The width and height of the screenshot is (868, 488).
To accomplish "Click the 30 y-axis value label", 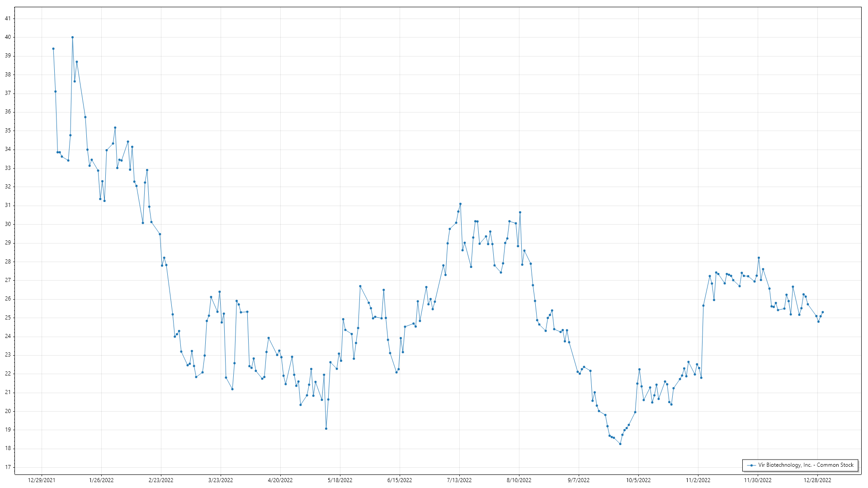I will pos(8,224).
